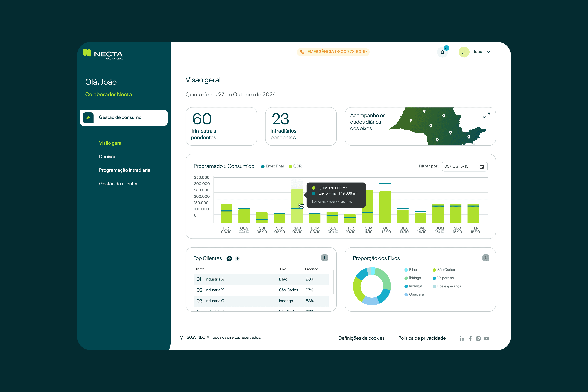Image resolution: width=588 pixels, height=392 pixels.
Task: Open Definições de cookies link
Action: click(x=361, y=338)
